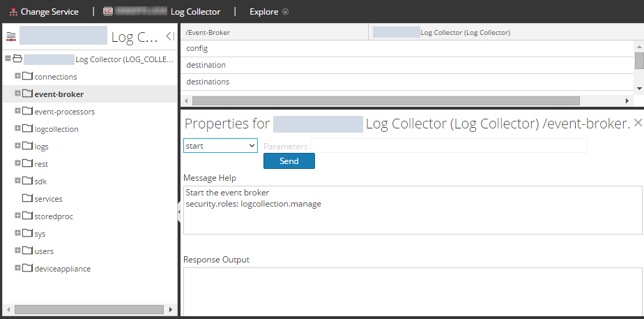Click the deviceappliance folder icon
The width and height of the screenshot is (644, 319).
click(x=27, y=268)
